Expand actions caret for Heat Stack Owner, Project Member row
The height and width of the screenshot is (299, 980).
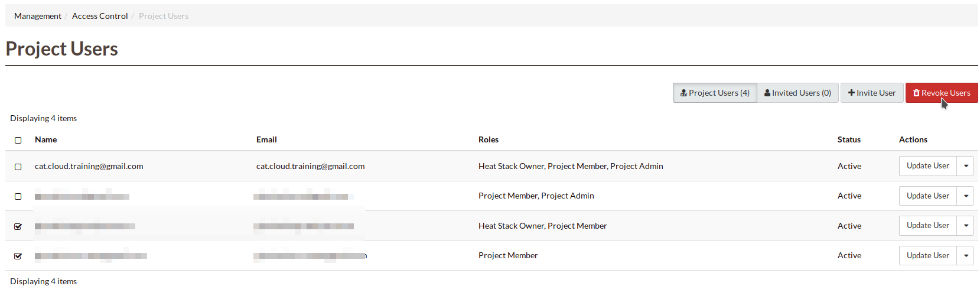pos(965,226)
